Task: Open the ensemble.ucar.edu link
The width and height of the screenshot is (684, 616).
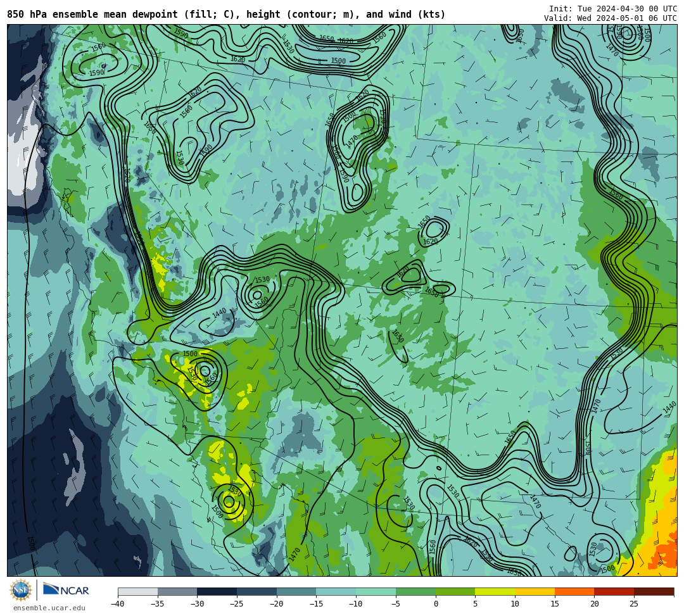Action: click(49, 608)
